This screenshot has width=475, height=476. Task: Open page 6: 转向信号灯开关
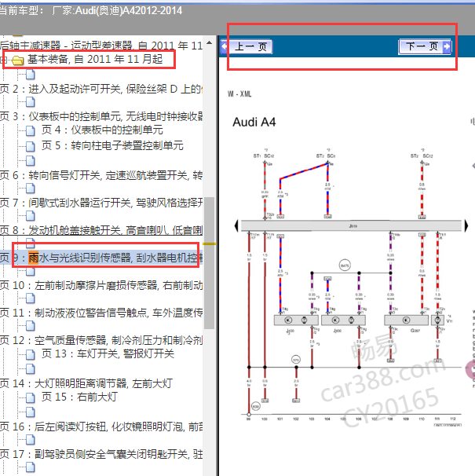[101, 175]
